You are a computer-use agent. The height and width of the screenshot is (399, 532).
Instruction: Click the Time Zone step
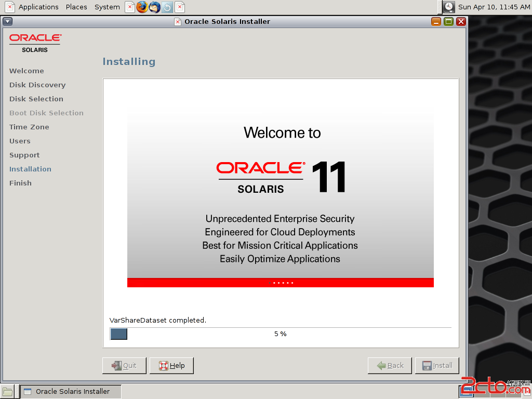point(29,127)
